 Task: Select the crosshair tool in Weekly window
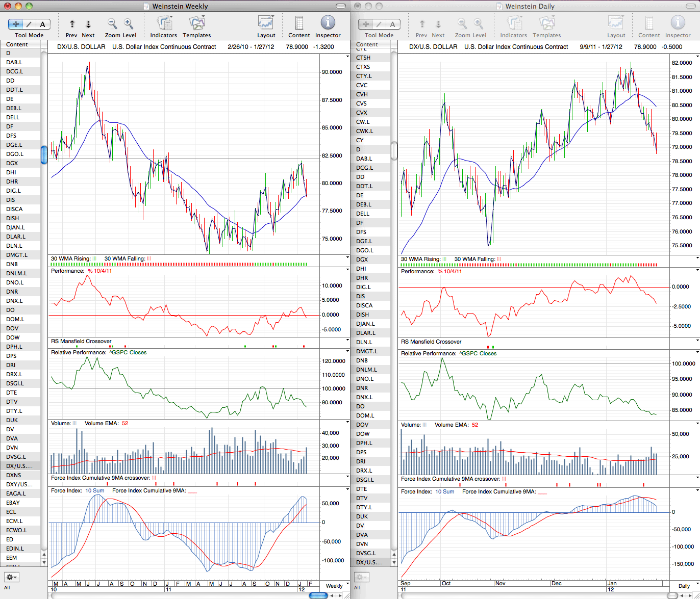tap(16, 24)
